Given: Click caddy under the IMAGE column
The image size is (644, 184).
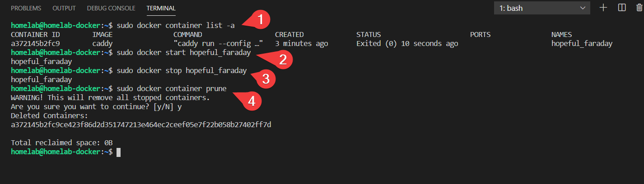Looking at the screenshot, I should point(102,44).
